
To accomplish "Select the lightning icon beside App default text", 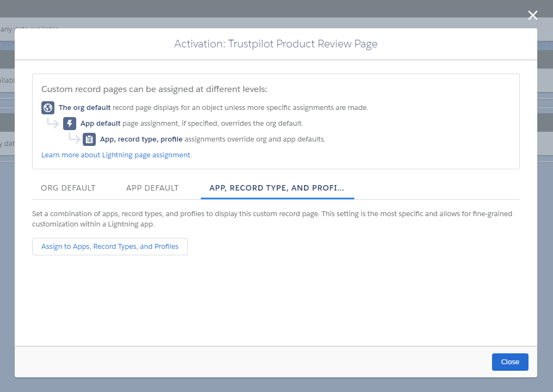I will pos(69,123).
